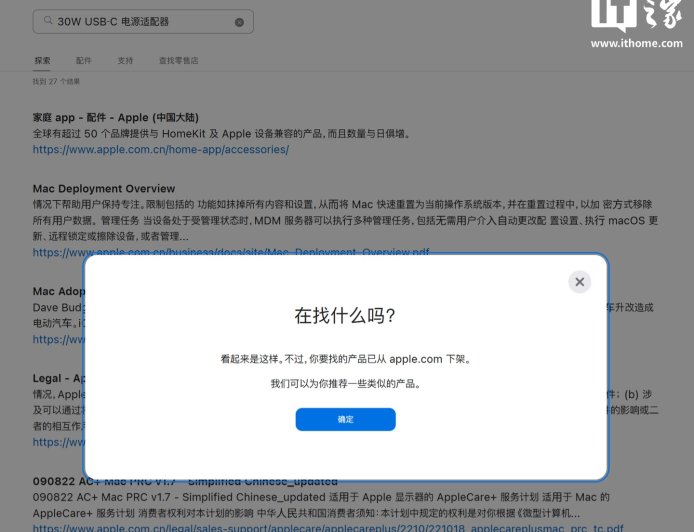Click the Mac Adop result title
Viewport: 694px width, 532px height.
(x=57, y=292)
